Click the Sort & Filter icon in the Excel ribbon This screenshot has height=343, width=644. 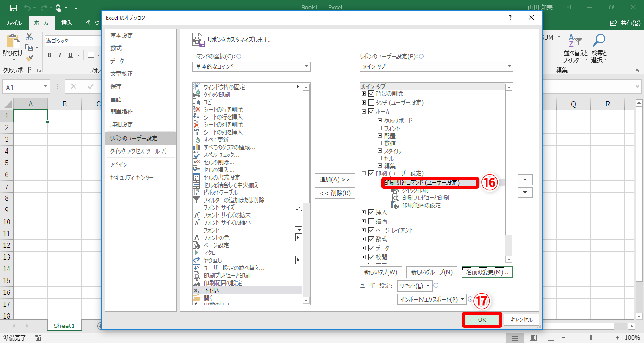(575, 41)
